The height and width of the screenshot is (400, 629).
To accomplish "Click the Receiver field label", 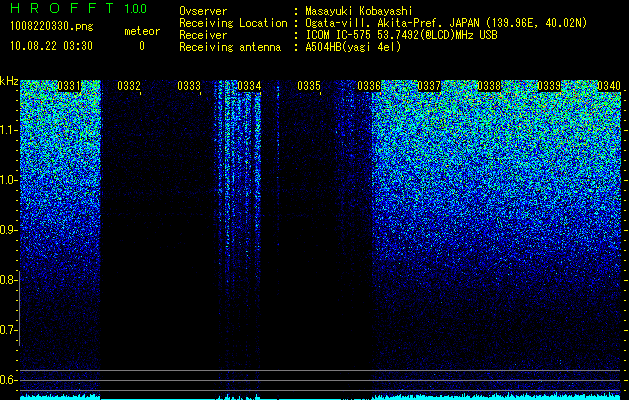I will 203,35.
